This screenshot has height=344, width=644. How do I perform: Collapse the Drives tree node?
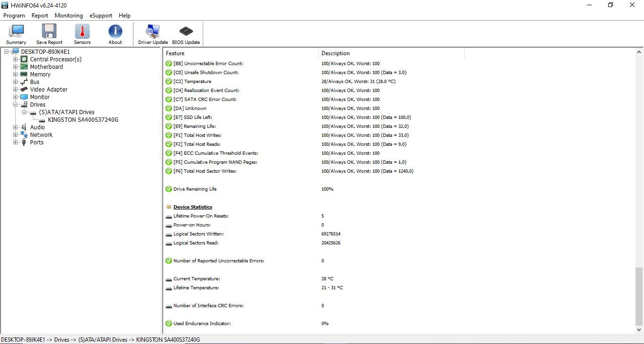16,104
